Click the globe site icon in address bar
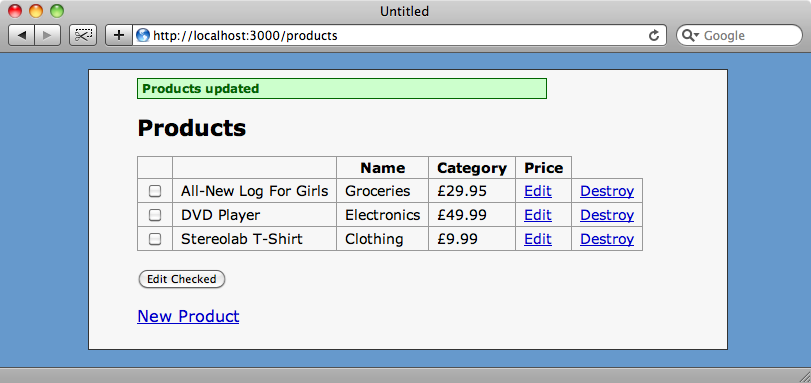811x383 pixels. point(143,35)
